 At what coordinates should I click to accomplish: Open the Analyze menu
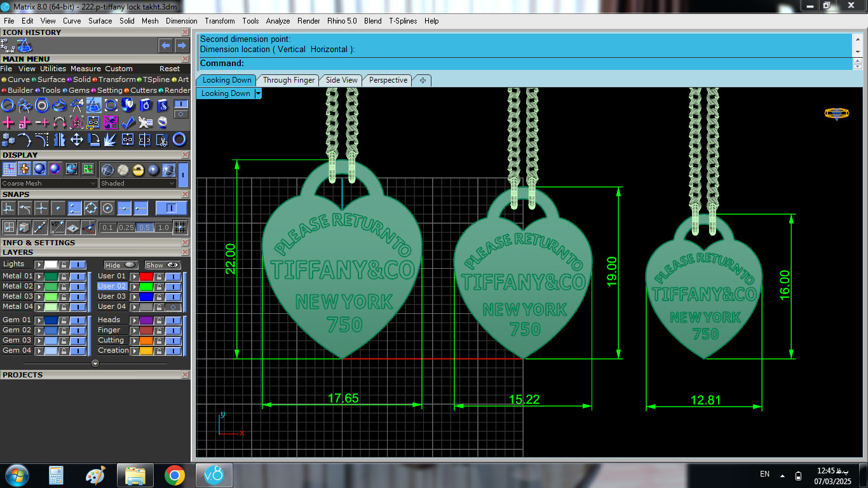[278, 21]
